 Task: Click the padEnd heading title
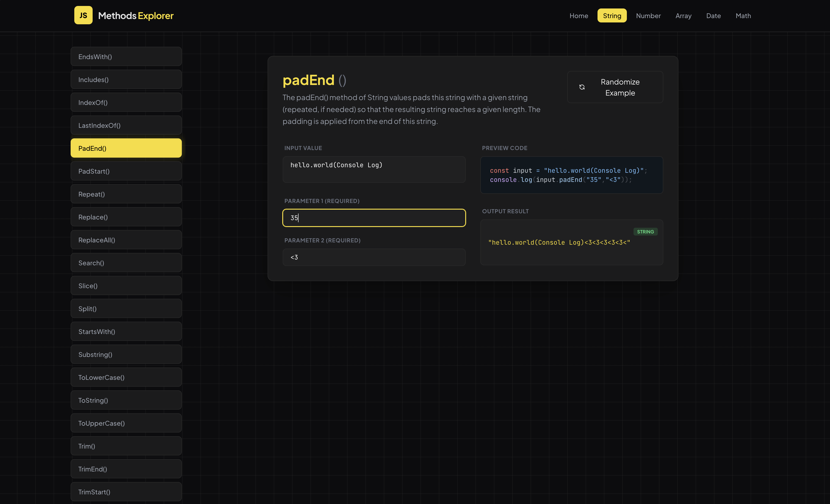point(314,80)
